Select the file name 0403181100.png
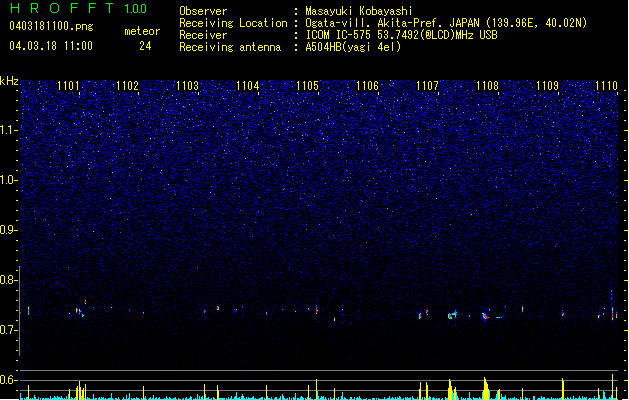The height and width of the screenshot is (400, 629). [x=51, y=27]
